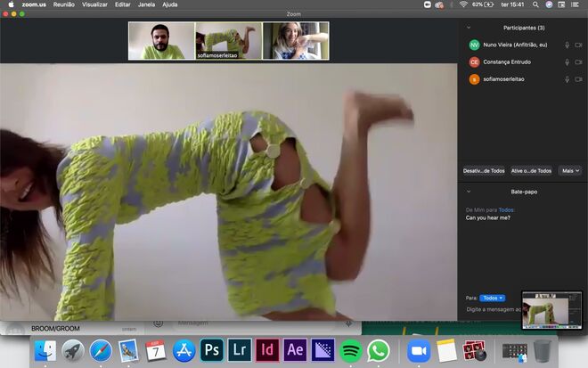The height and width of the screenshot is (368, 588).
Task: Open the Reunião menu
Action: [64, 4]
